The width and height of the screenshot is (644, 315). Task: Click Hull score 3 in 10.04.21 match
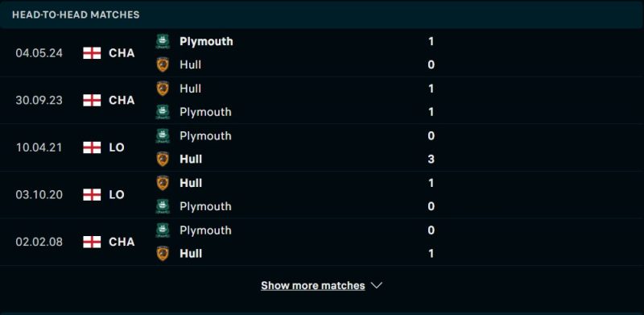coord(431,160)
